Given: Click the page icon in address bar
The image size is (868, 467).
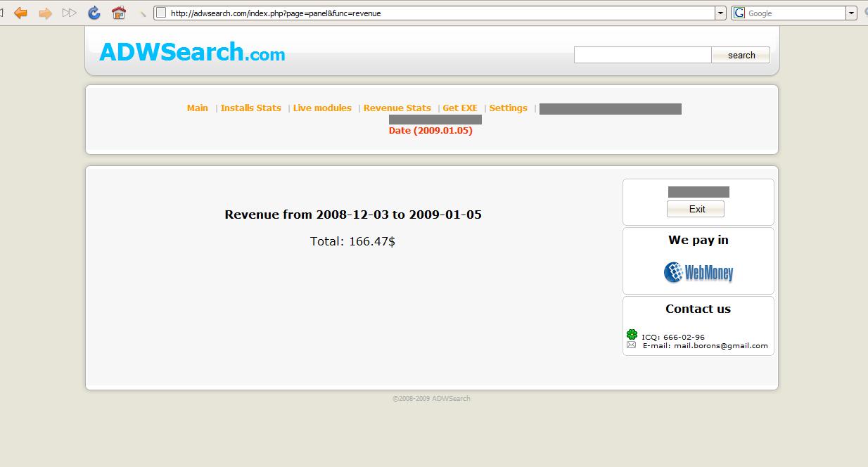Looking at the screenshot, I should point(161,13).
